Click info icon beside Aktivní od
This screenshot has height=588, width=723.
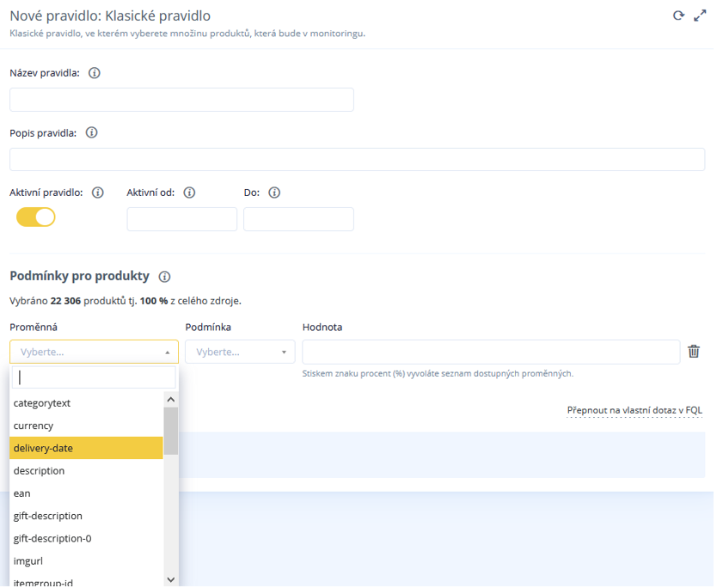point(189,193)
